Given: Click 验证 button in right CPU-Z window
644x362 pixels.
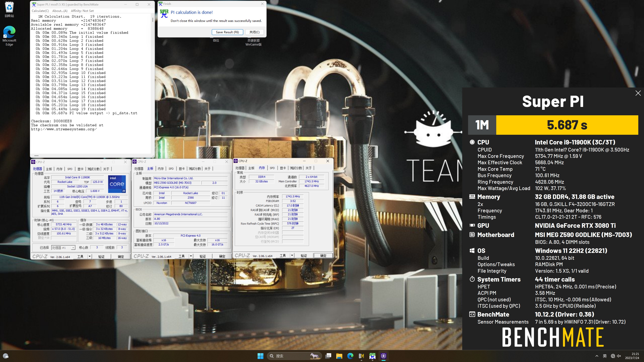Looking at the screenshot, I should coord(304,255).
